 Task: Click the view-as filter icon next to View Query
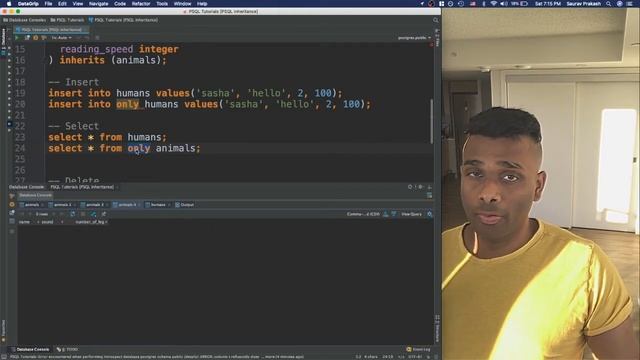pos(394,214)
